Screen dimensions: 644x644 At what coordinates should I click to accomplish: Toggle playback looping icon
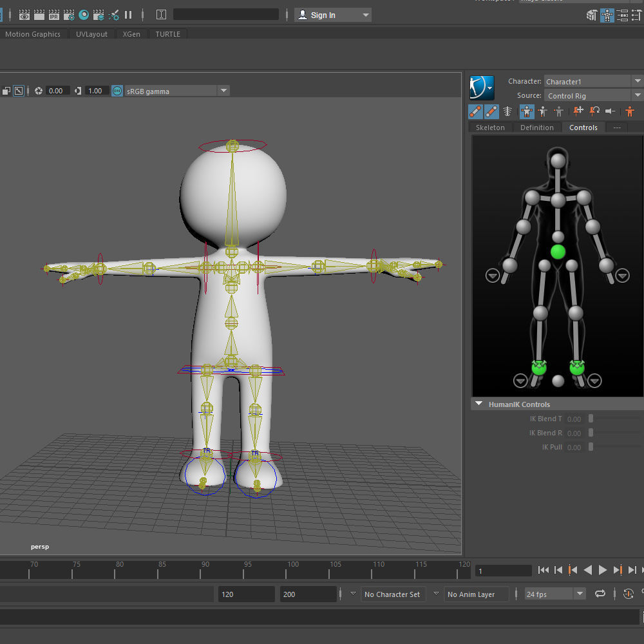pos(600,594)
